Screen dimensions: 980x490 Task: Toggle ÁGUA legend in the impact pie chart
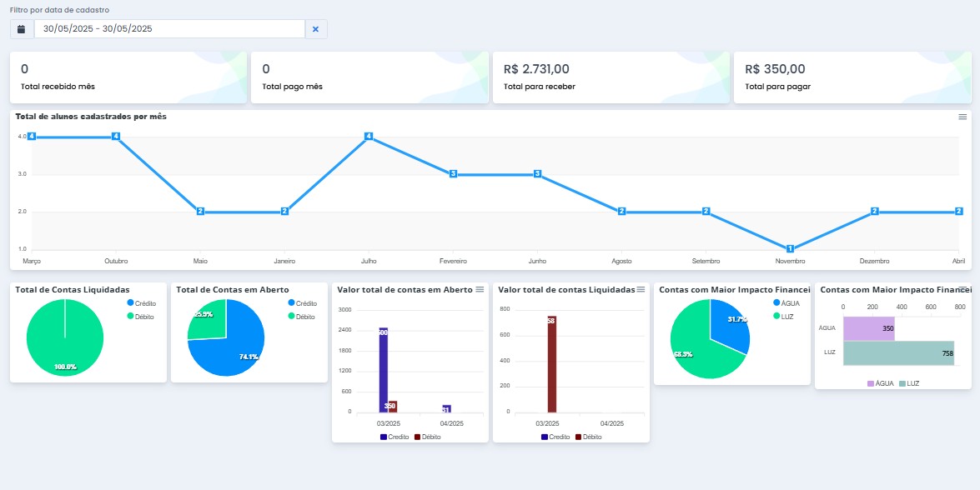tap(787, 302)
